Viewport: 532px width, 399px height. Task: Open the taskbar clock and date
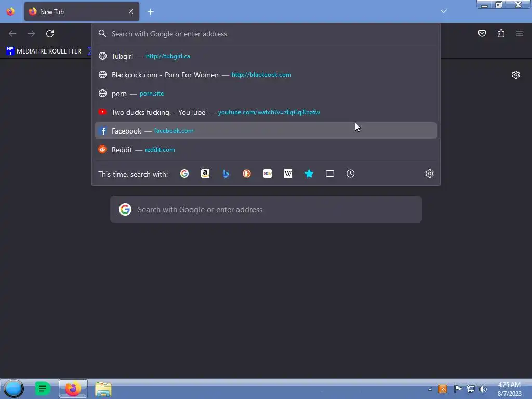[x=509, y=389]
